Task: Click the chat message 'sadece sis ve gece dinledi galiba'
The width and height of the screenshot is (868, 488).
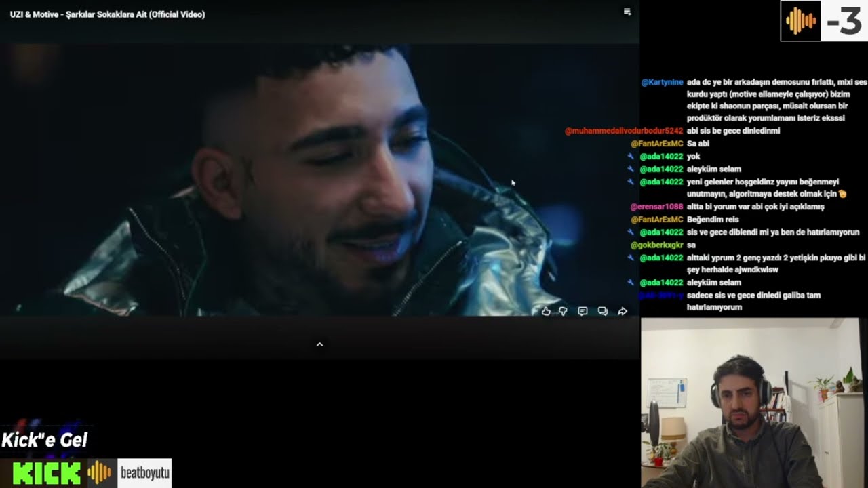Action: tap(753, 301)
